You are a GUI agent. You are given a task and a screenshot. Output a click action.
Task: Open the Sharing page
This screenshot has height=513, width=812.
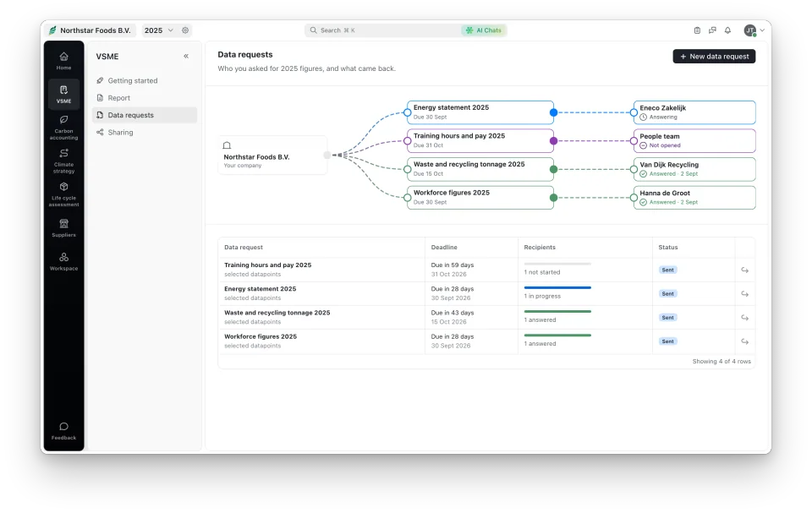(x=145, y=132)
